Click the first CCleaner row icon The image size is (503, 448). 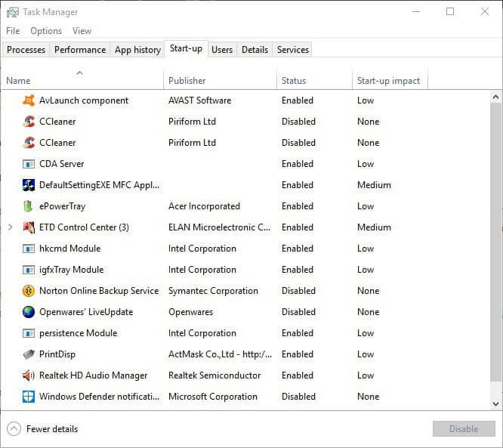[x=29, y=122]
